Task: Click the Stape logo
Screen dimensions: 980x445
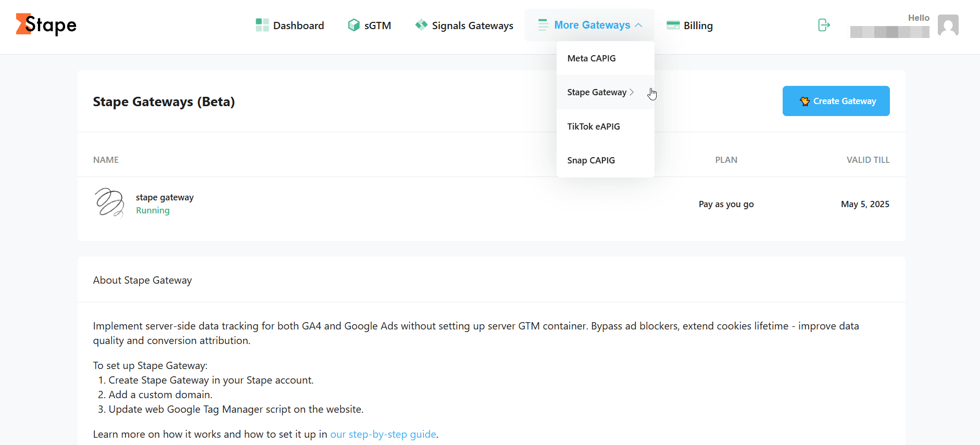Action: pos(46,24)
